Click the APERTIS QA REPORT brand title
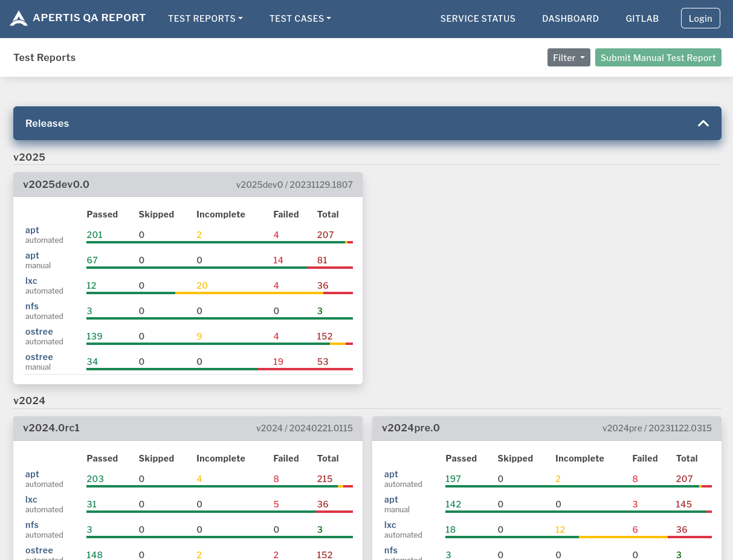The image size is (733, 560). tap(89, 18)
